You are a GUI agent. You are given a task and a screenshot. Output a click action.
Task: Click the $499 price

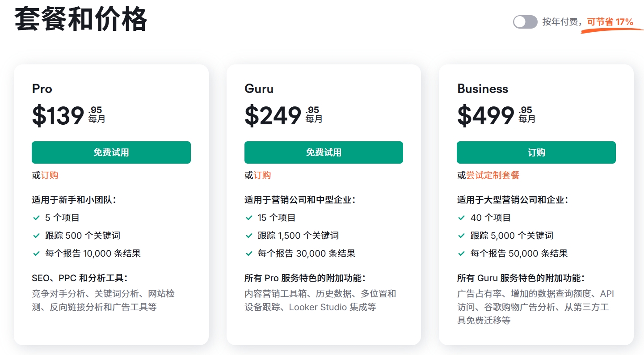pyautogui.click(x=486, y=116)
